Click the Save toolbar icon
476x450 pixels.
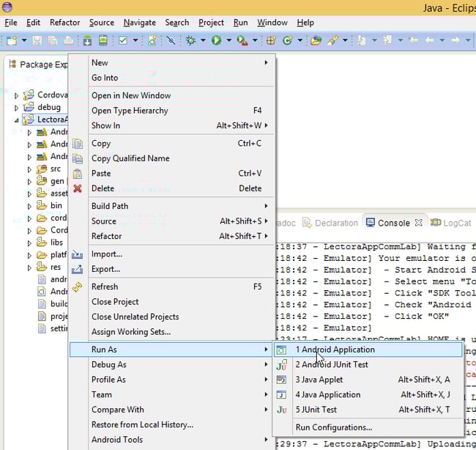pos(37,40)
